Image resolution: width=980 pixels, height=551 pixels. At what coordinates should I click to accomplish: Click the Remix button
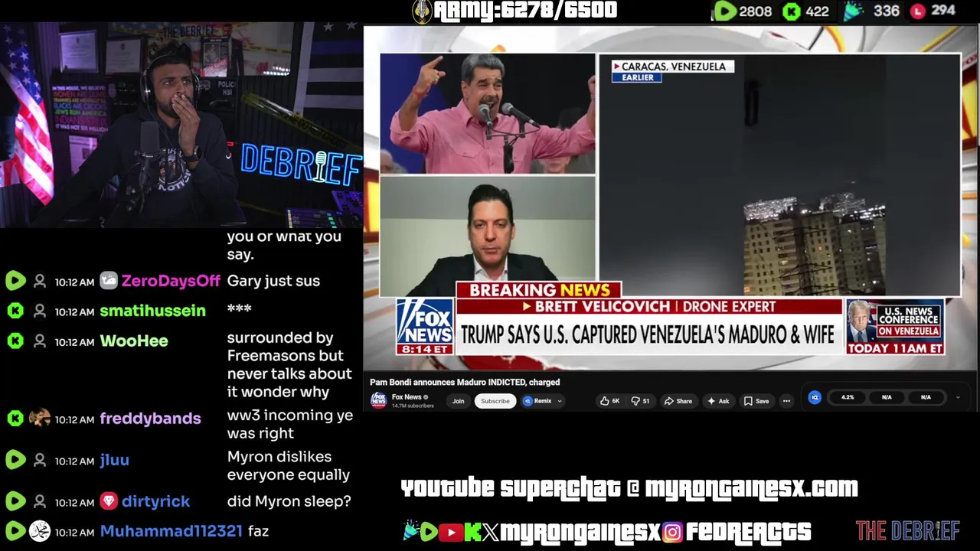click(x=537, y=401)
